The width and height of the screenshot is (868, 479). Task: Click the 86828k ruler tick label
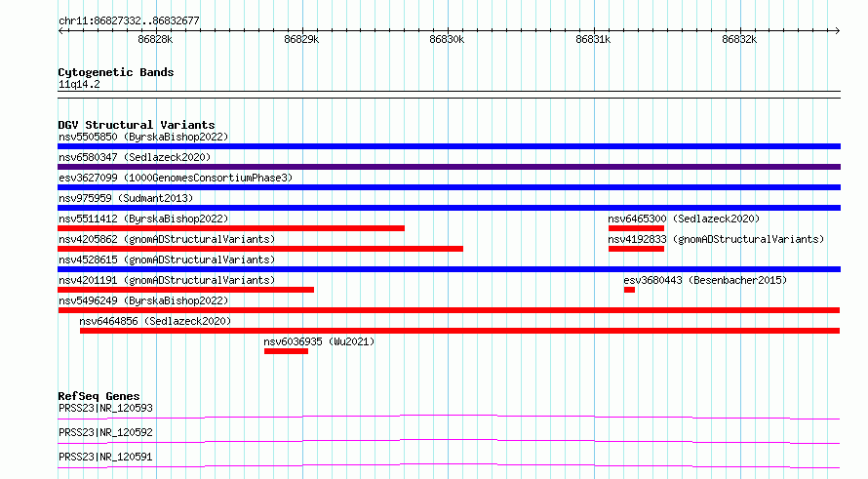coord(155,39)
